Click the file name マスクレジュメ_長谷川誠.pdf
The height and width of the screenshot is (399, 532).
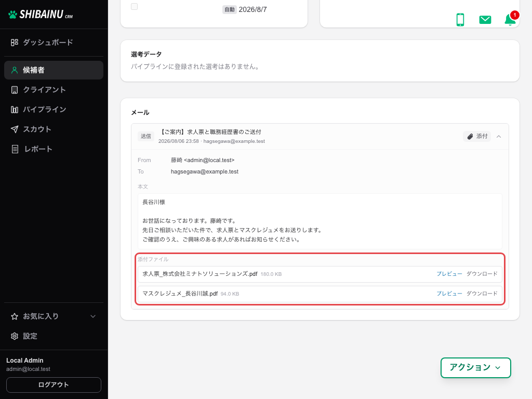tap(180, 294)
